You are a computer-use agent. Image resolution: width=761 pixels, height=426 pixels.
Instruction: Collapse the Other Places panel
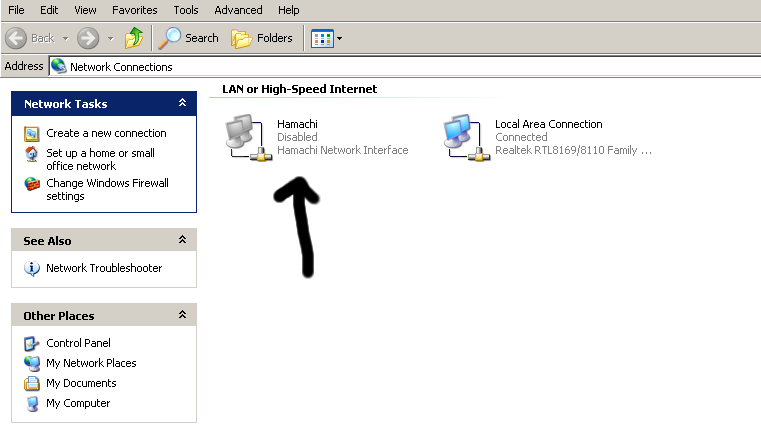tap(182, 315)
